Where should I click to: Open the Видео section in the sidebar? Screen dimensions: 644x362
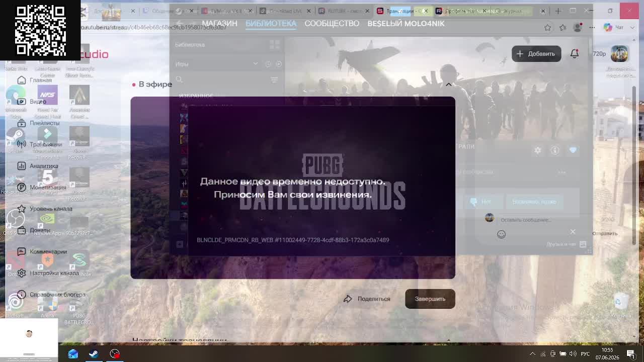(31, 102)
